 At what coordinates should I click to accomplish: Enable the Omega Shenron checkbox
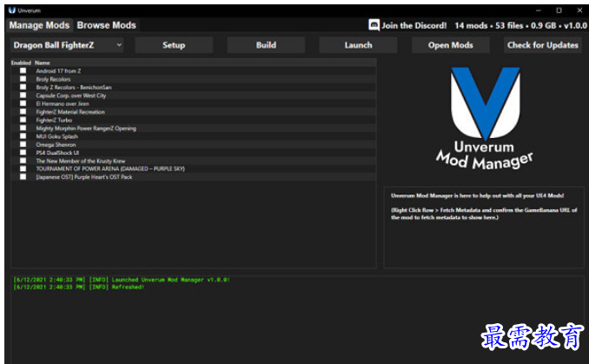coord(23,144)
